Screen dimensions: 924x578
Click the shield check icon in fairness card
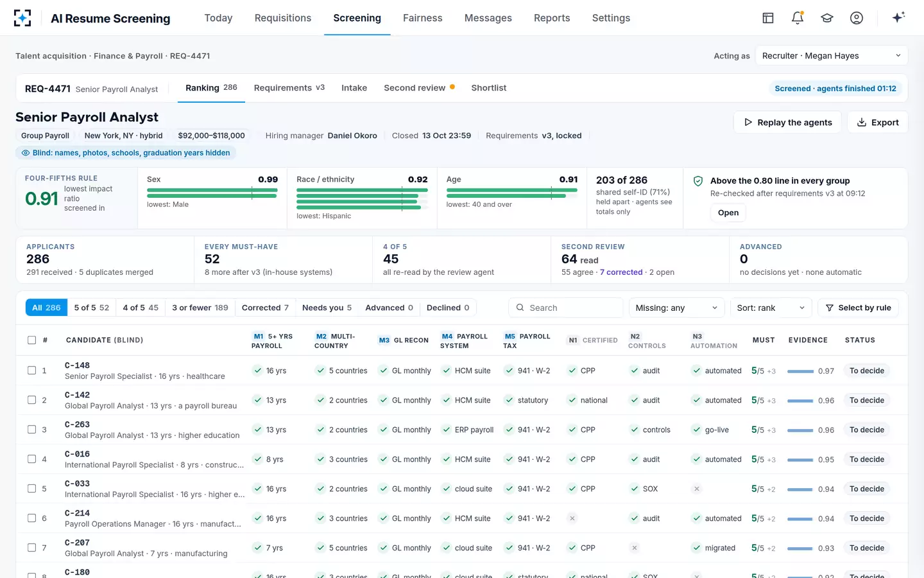[x=698, y=182]
